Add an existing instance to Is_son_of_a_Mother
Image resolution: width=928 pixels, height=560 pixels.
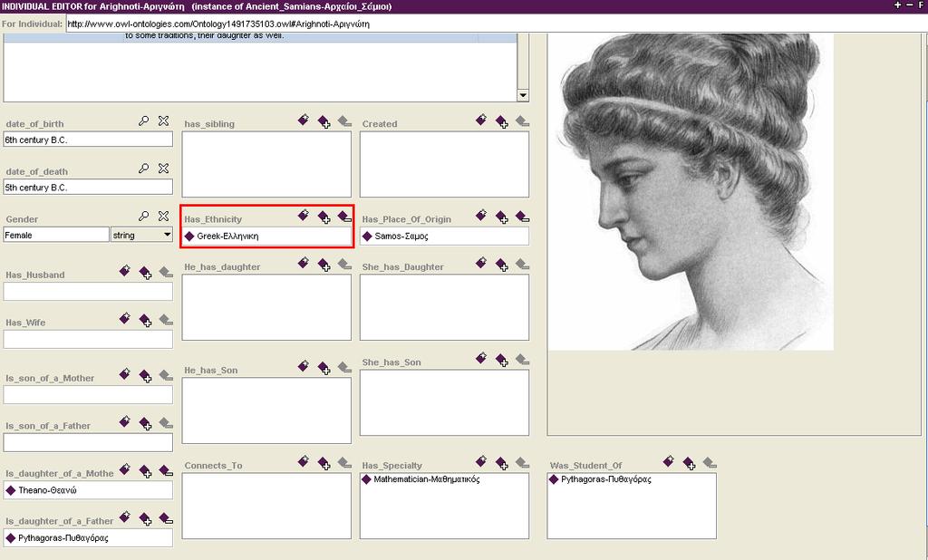pyautogui.click(x=146, y=375)
